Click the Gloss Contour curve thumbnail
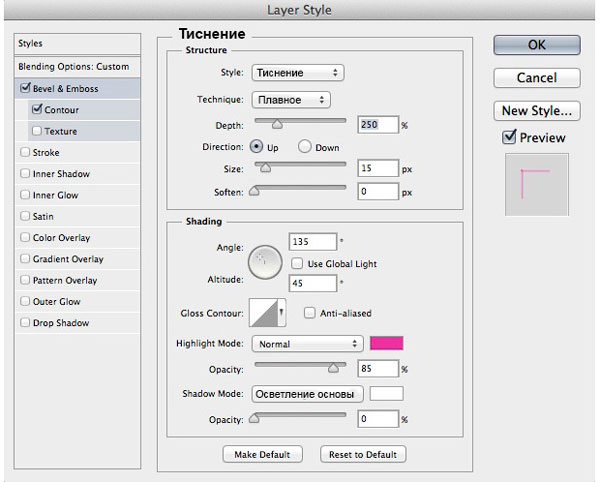 (263, 313)
